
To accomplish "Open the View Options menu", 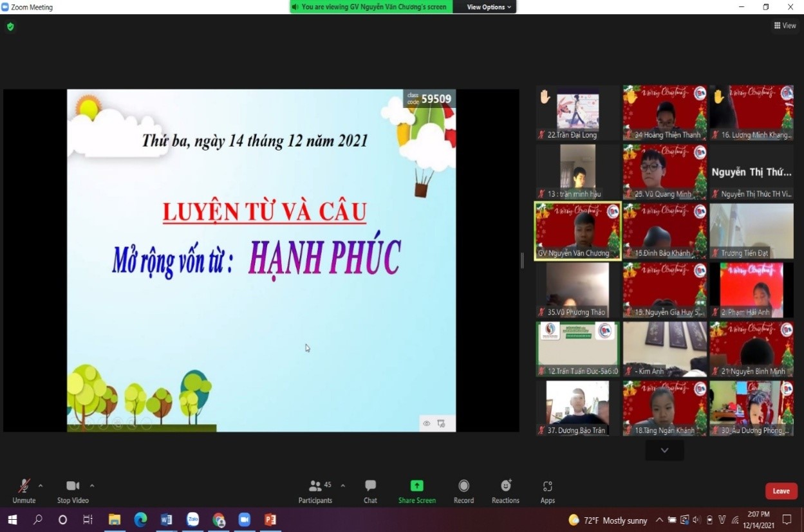I will click(x=489, y=7).
